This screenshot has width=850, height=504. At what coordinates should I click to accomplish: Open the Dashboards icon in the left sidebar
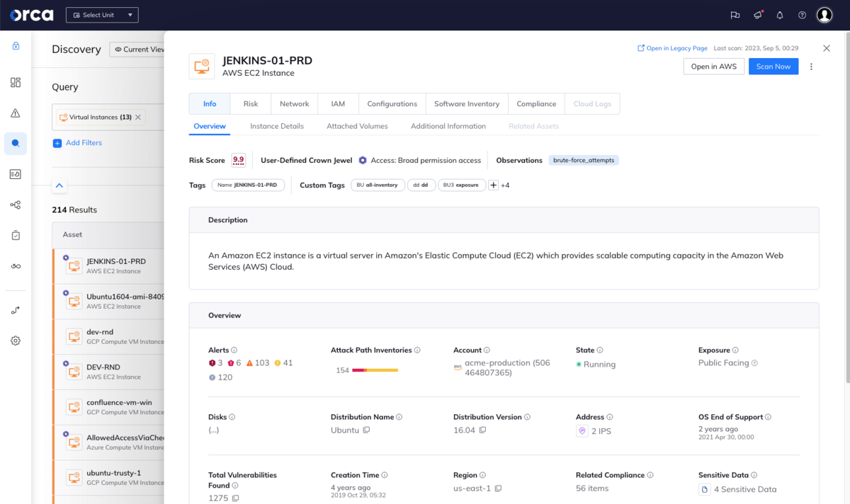pos(15,82)
